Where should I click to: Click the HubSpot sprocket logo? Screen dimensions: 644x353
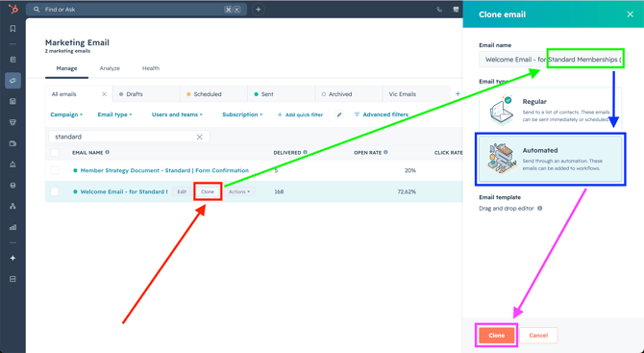pos(13,9)
